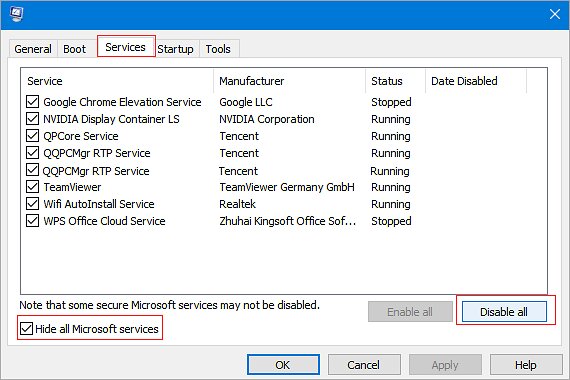The height and width of the screenshot is (380, 570).
Task: Toggle NVIDIA Display Container LS checkbox
Action: pos(32,119)
